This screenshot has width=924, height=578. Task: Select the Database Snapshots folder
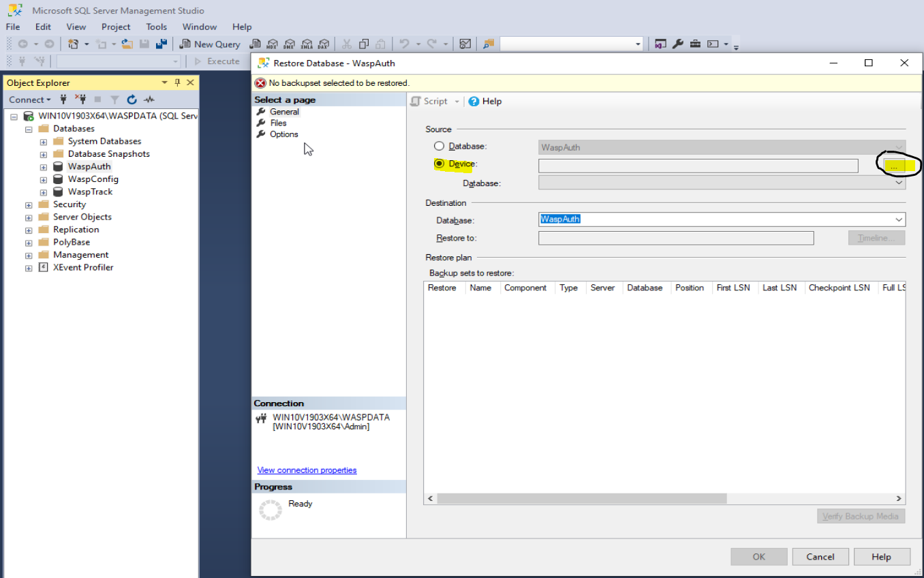pyautogui.click(x=108, y=154)
